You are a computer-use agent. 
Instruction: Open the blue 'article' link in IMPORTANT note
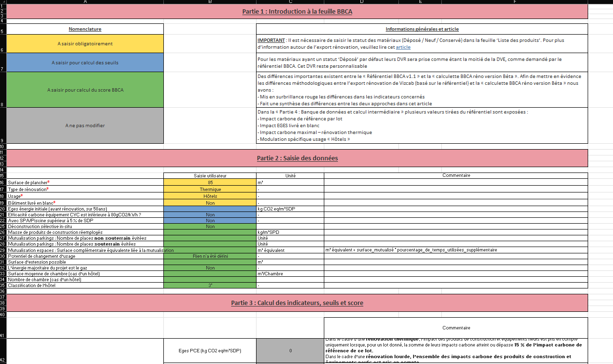pos(403,47)
